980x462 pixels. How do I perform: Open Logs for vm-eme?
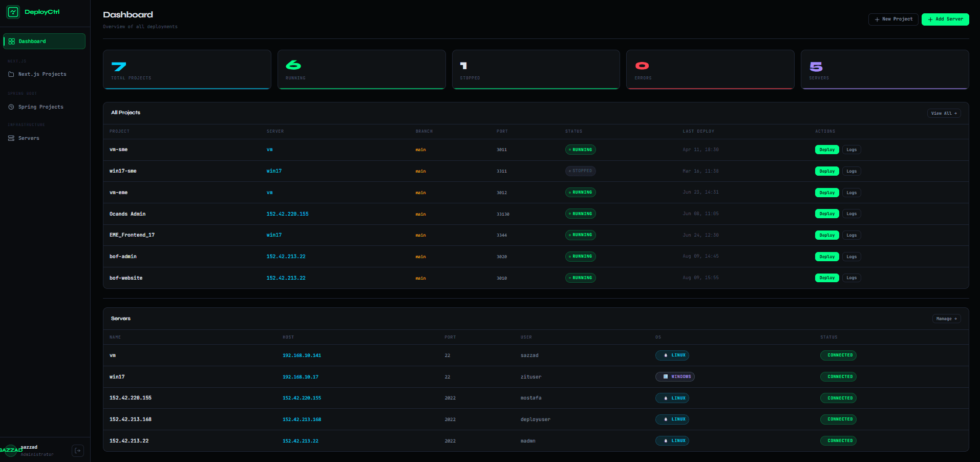click(851, 193)
